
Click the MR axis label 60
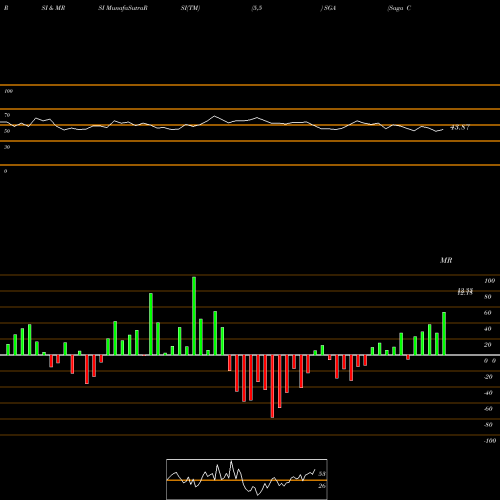tap(487, 313)
